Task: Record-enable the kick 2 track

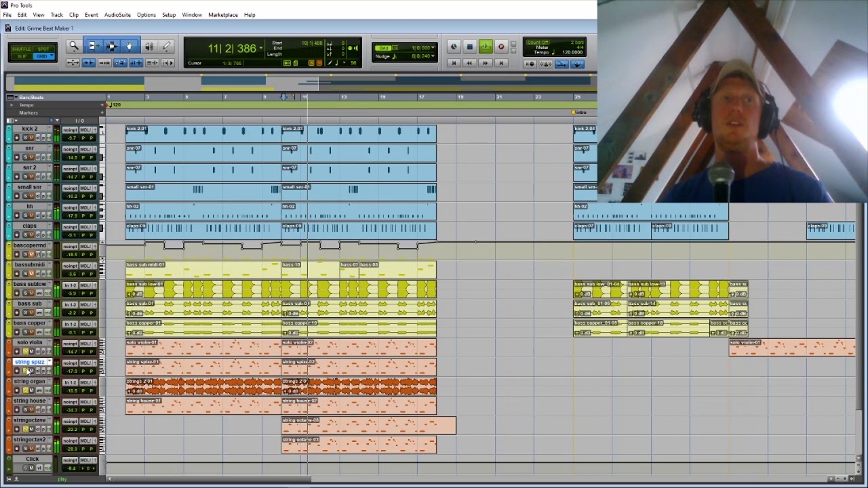Action: [x=17, y=138]
